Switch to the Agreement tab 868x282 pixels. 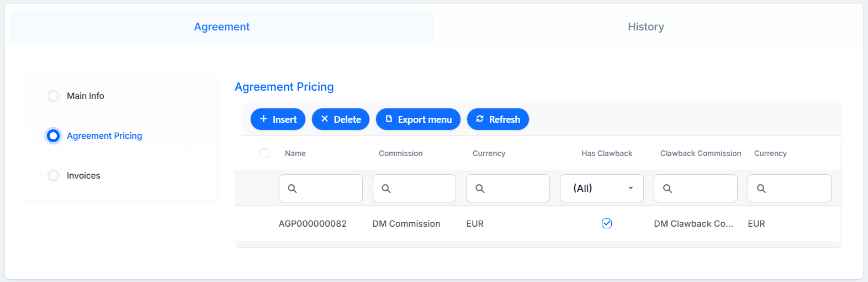[222, 27]
